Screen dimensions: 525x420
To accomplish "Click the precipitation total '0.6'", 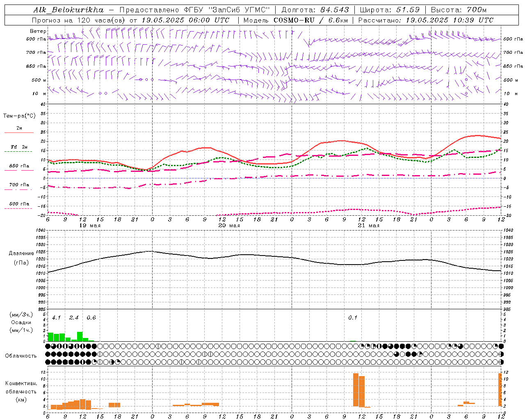I will [91, 318].
